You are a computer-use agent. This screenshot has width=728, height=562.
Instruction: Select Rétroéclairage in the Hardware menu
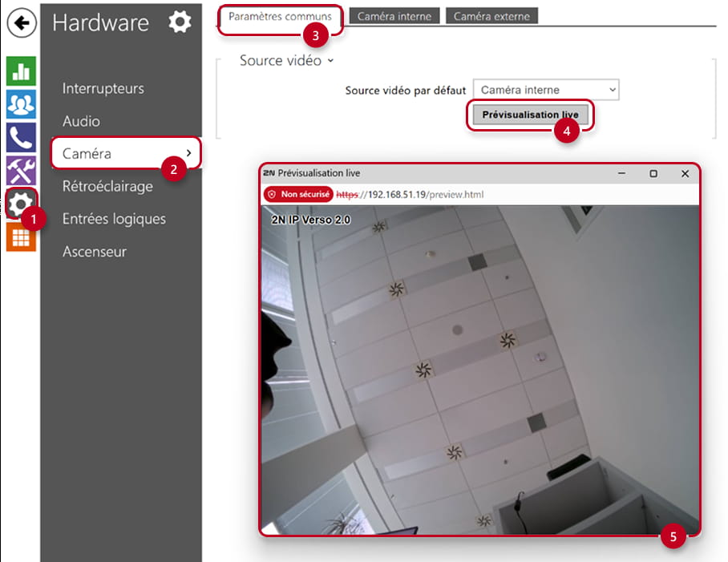[x=107, y=186]
